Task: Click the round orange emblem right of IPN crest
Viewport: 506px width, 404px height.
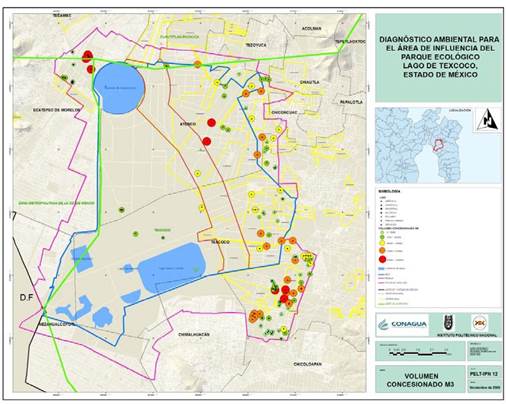Action: [480, 323]
